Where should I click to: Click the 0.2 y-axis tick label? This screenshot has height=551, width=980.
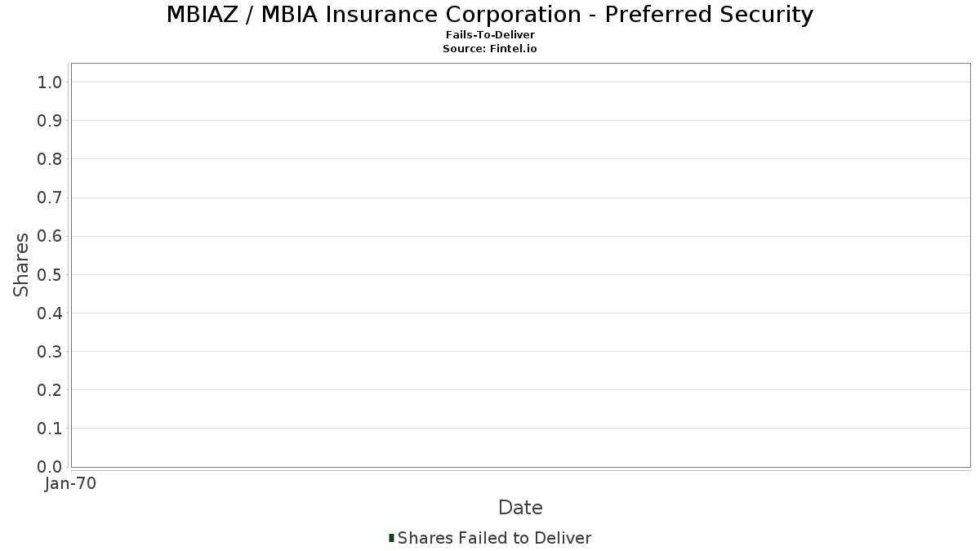click(50, 390)
